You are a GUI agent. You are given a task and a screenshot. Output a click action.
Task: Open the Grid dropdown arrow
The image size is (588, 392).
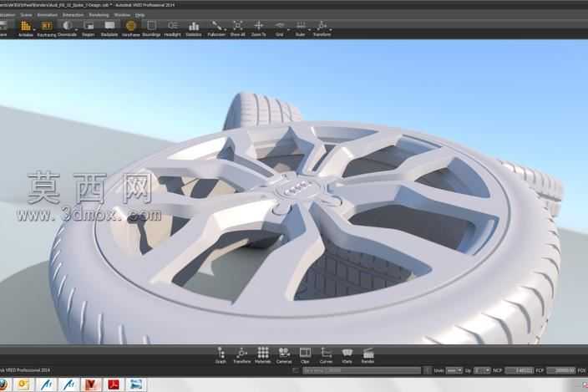[x=288, y=29]
